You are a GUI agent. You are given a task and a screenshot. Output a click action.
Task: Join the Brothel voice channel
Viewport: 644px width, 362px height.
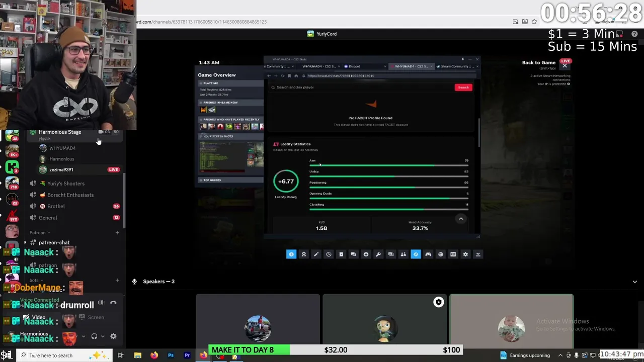(x=56, y=207)
